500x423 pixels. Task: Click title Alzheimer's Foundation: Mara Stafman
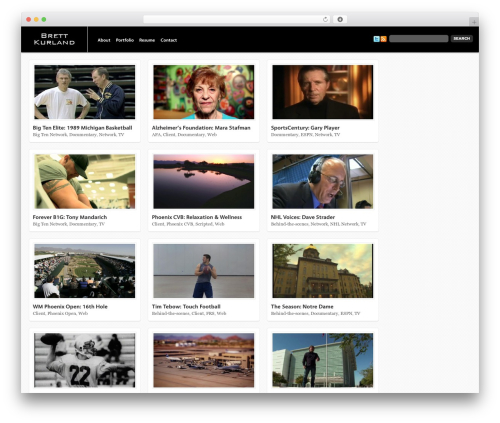click(x=201, y=128)
